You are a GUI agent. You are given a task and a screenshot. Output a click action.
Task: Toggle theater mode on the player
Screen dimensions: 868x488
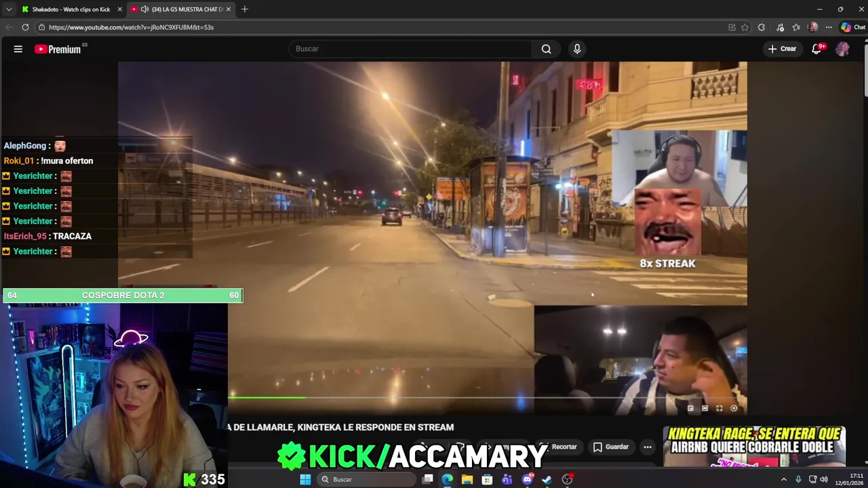705,408
